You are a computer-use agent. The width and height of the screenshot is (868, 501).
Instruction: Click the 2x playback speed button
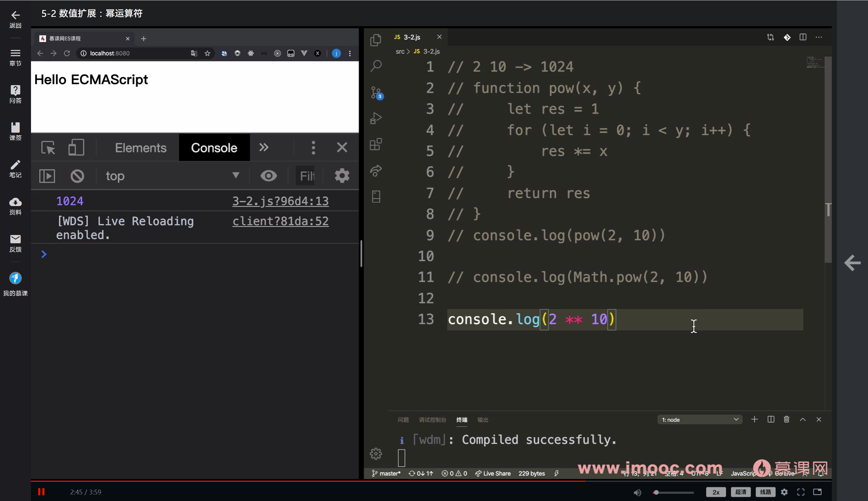(x=715, y=492)
